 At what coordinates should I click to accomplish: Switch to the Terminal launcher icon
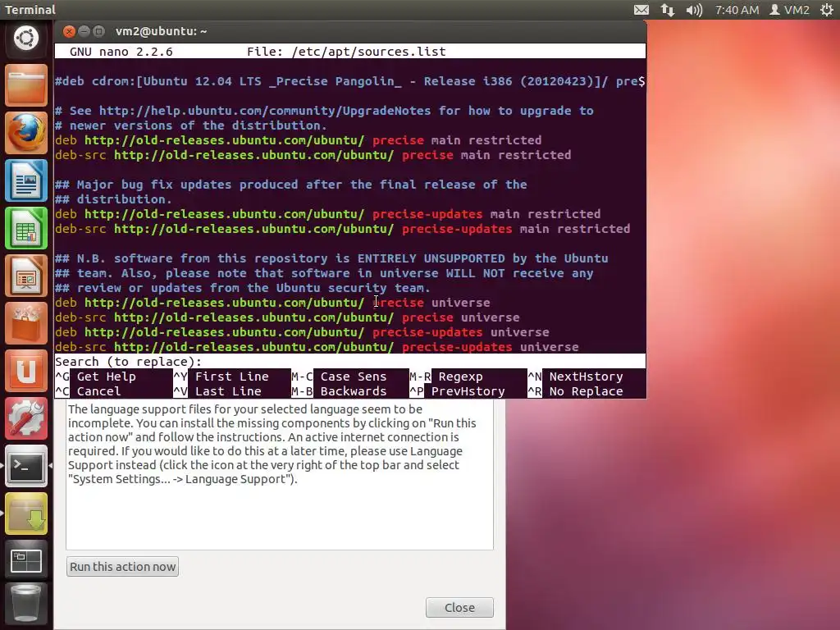coord(26,466)
